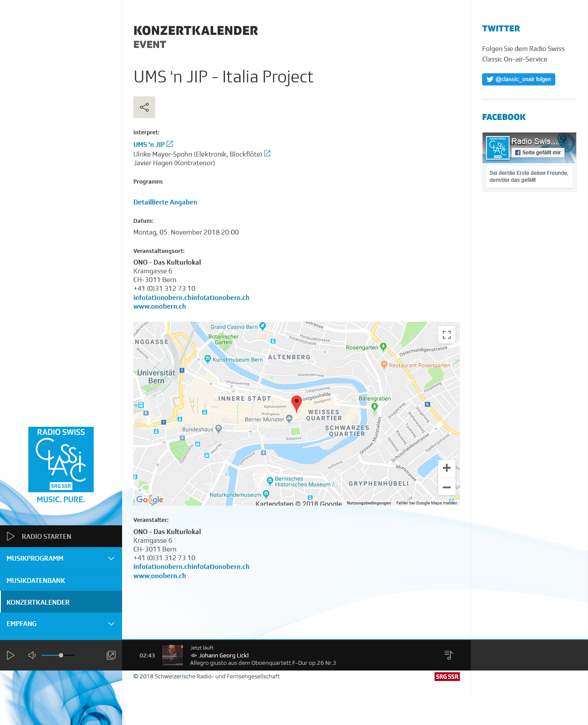Click the Allegro giusto track description

tap(263, 663)
